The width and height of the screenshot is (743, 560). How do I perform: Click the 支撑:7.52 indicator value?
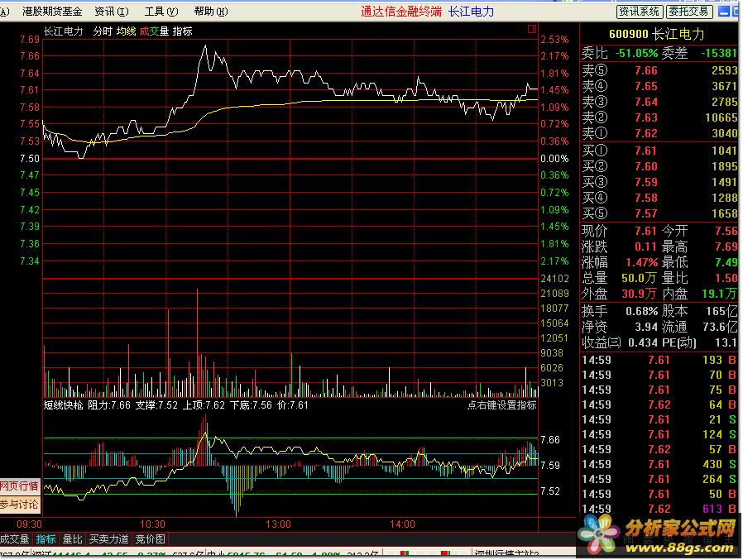(x=156, y=405)
